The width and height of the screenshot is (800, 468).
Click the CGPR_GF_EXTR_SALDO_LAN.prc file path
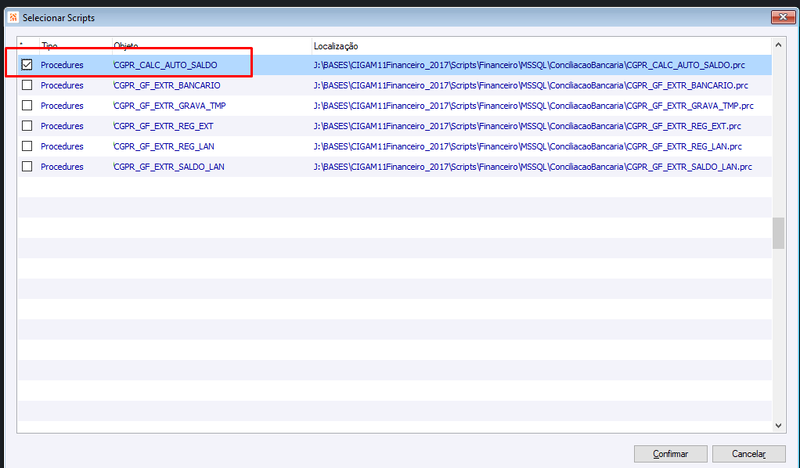coord(533,167)
